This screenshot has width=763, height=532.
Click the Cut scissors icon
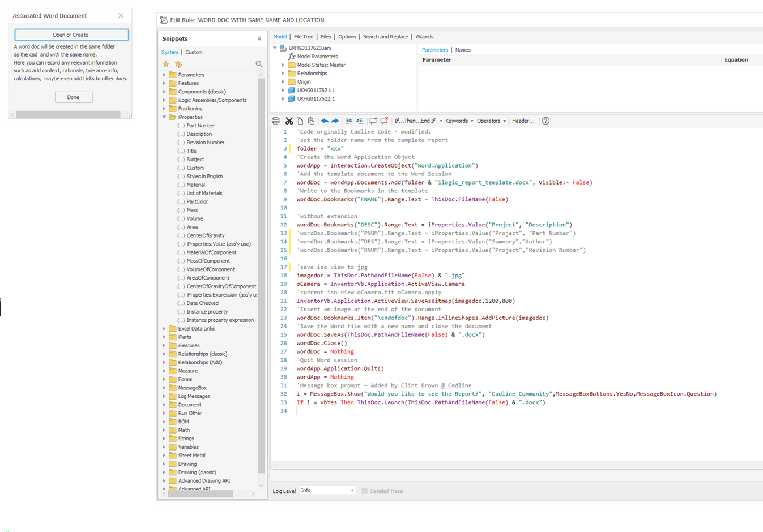[289, 121]
